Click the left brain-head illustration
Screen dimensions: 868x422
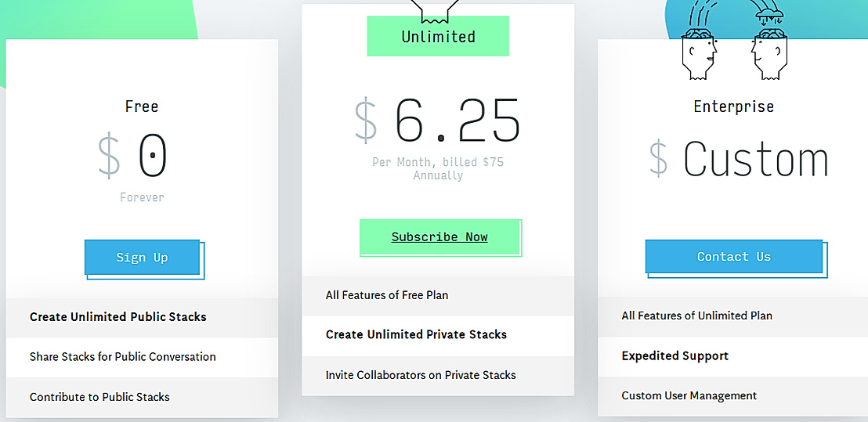click(x=699, y=54)
